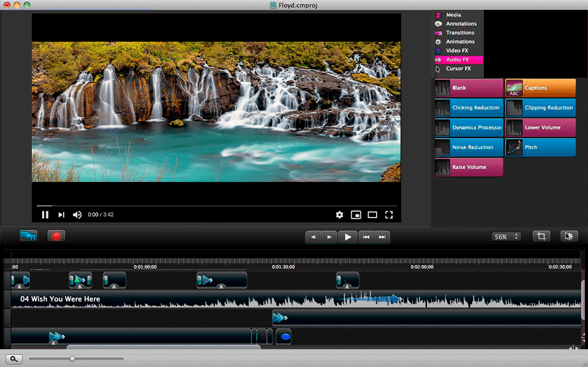588x367 pixels.
Task: Activate theater mode in the preview player
Action: pos(372,214)
